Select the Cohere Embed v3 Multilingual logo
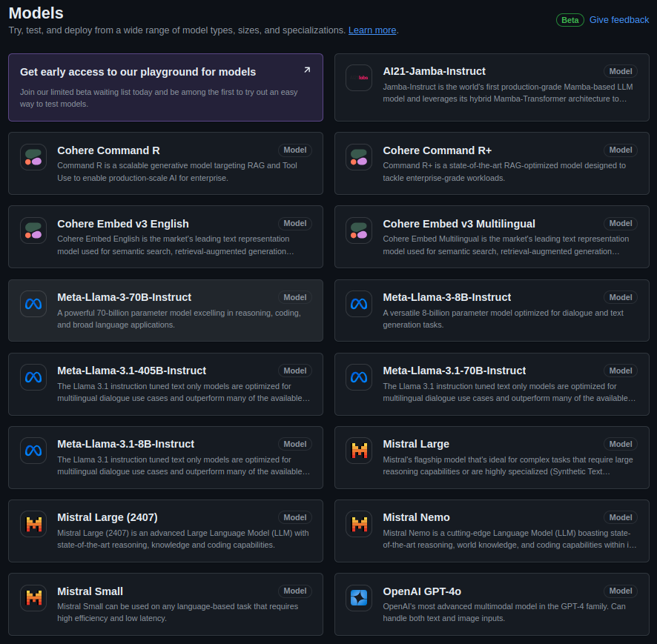 click(359, 230)
